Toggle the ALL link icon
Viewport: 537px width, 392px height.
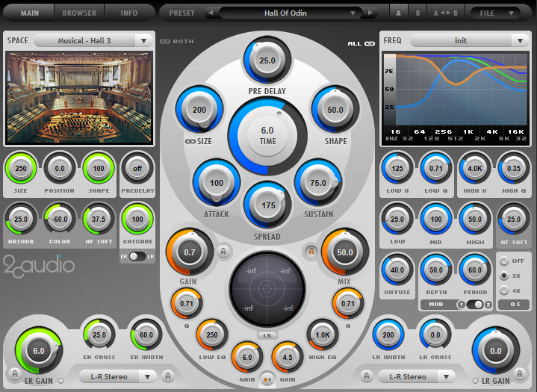[370, 43]
